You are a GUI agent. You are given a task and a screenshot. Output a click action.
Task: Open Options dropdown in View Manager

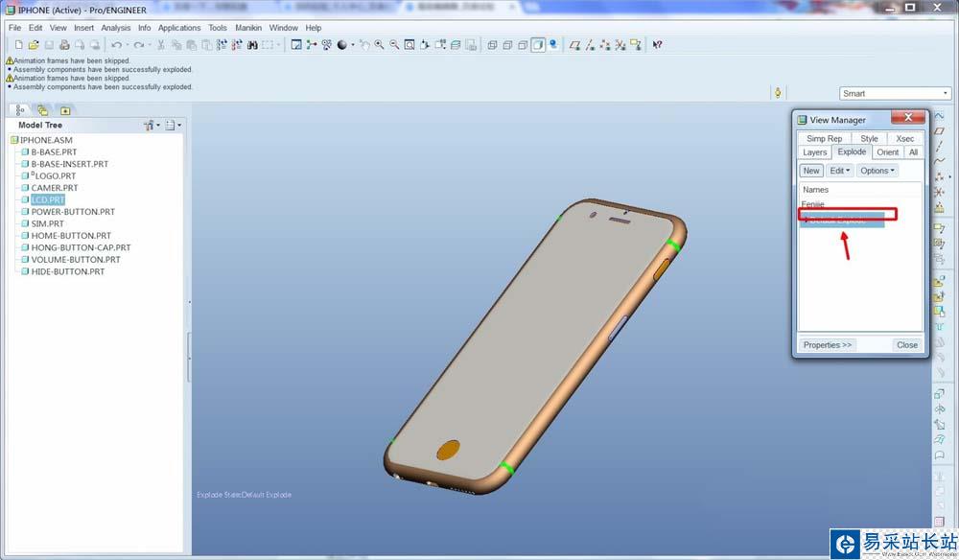(x=877, y=171)
